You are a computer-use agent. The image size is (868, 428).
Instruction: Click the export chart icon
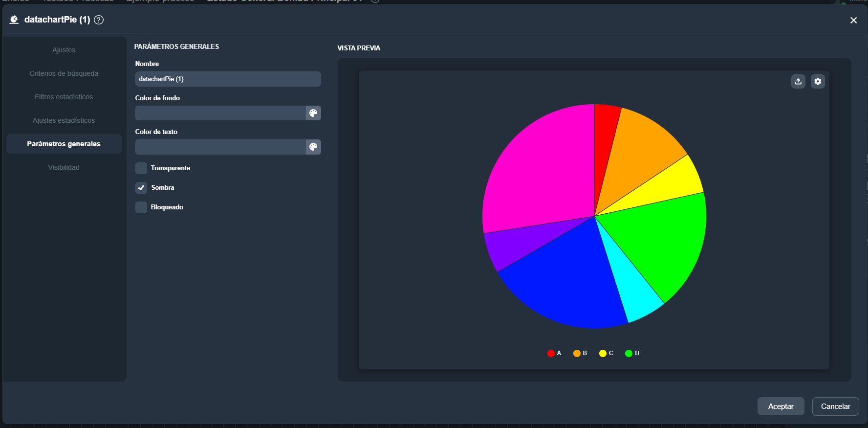[x=798, y=81]
